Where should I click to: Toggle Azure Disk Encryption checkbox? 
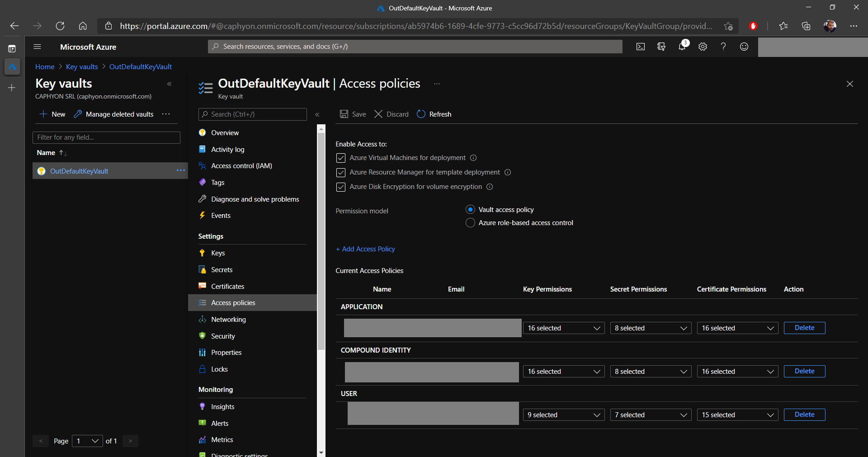click(x=341, y=187)
